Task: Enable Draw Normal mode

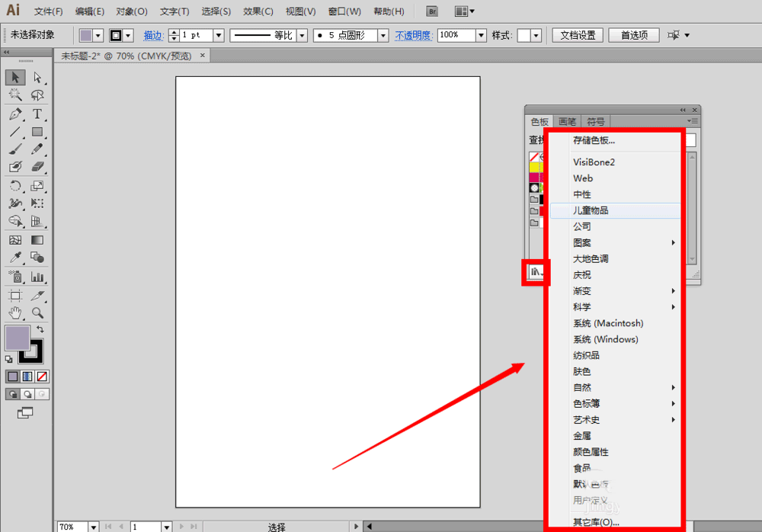Action: point(13,394)
